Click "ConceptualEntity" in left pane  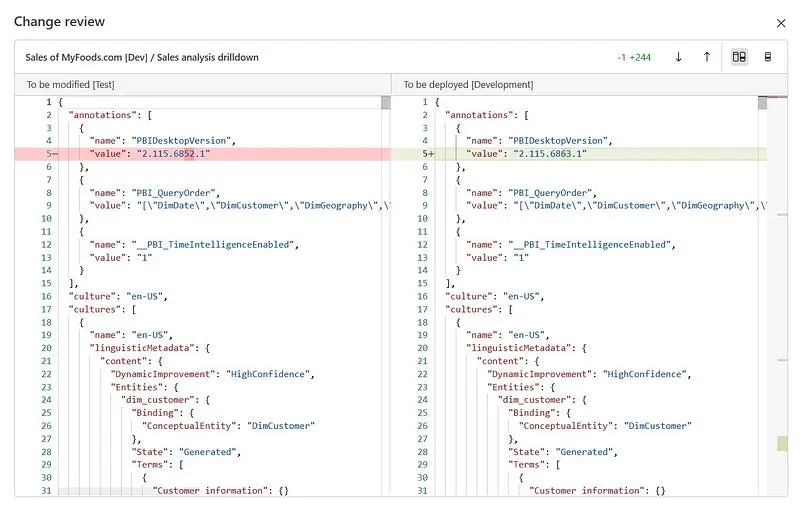[189, 426]
